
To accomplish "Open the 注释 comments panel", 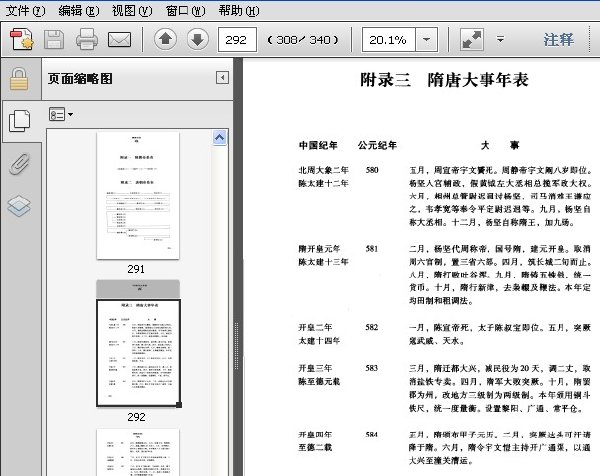I will [559, 39].
